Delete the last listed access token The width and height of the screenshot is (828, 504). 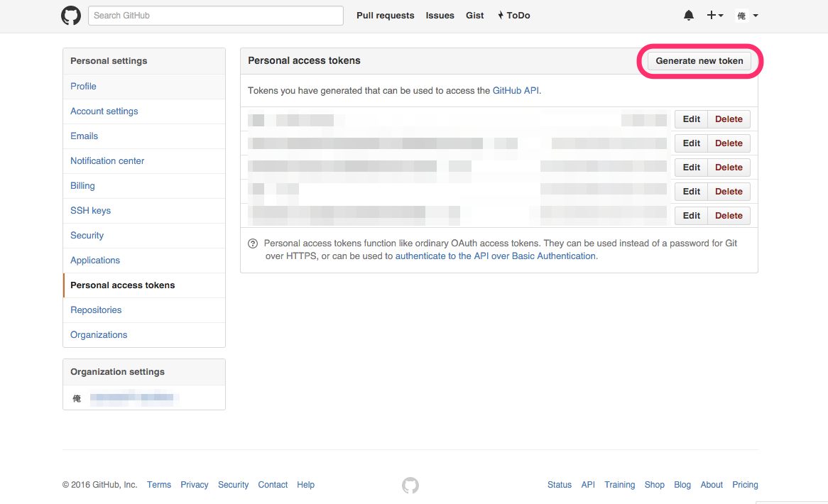(x=729, y=215)
